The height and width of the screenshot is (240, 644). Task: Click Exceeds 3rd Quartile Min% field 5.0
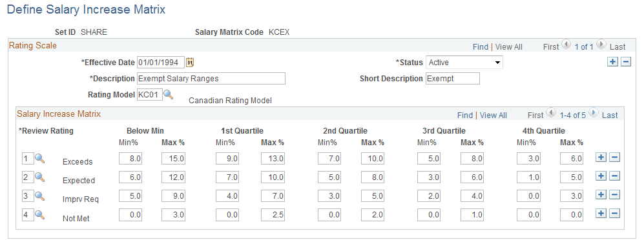[429, 158]
